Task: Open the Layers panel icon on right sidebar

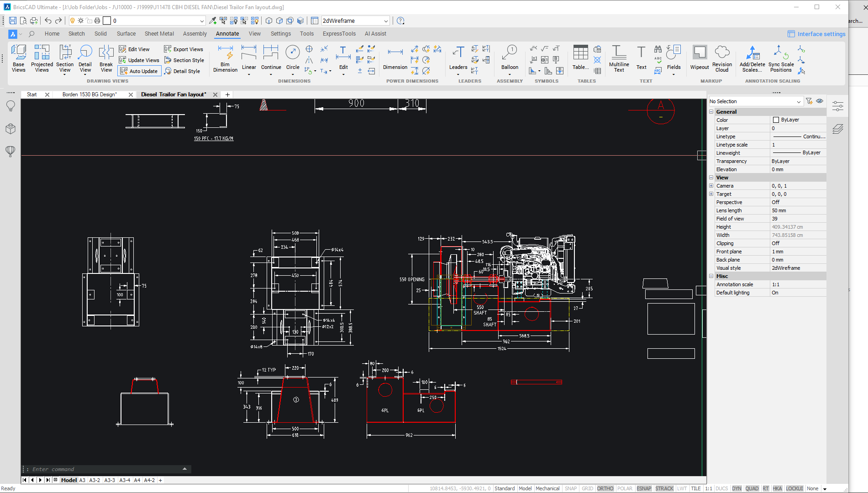Action: pyautogui.click(x=837, y=129)
